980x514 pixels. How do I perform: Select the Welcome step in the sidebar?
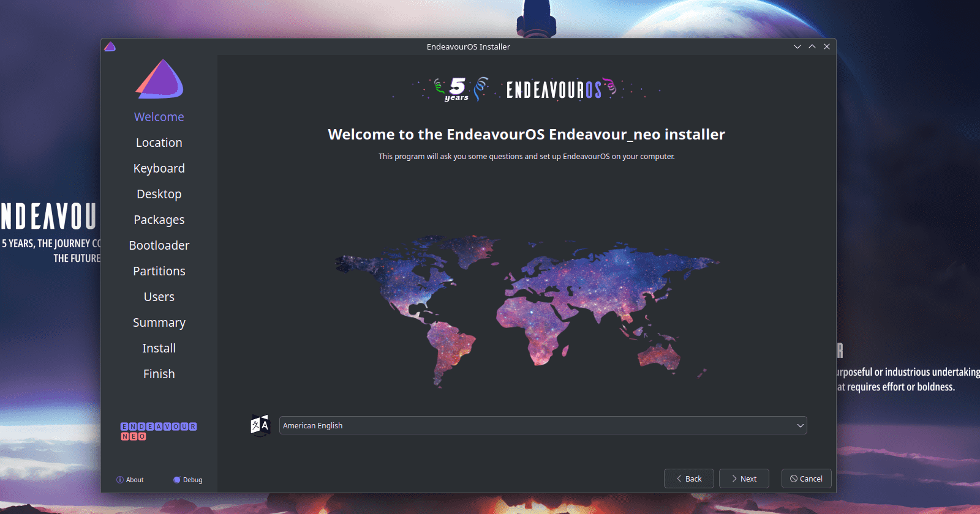[159, 117]
